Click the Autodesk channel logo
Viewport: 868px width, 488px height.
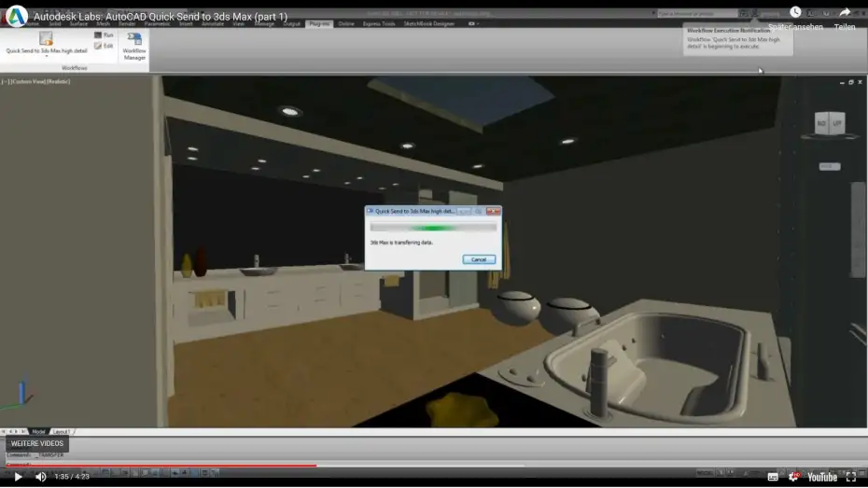click(x=16, y=16)
